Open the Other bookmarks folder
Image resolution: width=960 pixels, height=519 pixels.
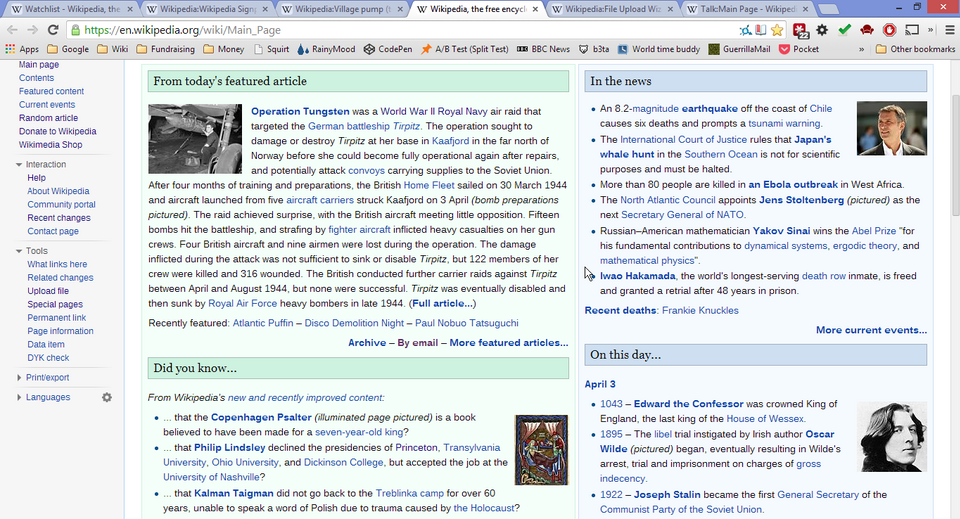pyautogui.click(x=915, y=49)
